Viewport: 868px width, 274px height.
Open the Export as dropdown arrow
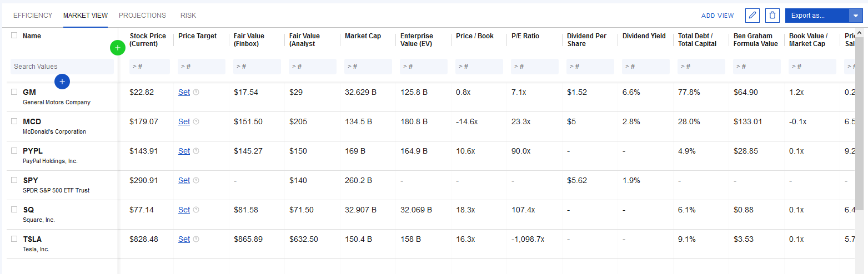click(855, 16)
